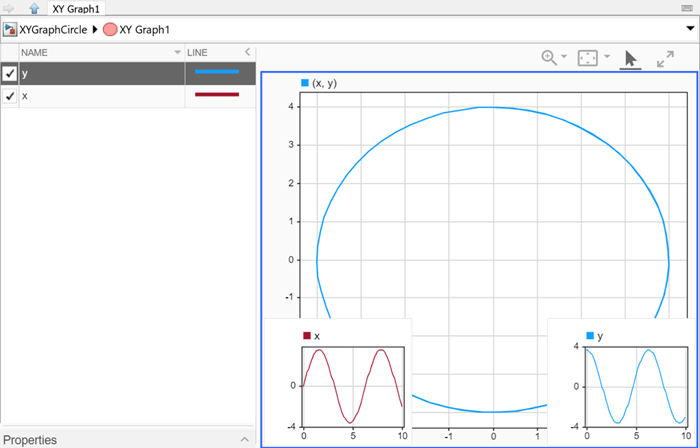
Task: Select the y signal row name
Action: 25,74
